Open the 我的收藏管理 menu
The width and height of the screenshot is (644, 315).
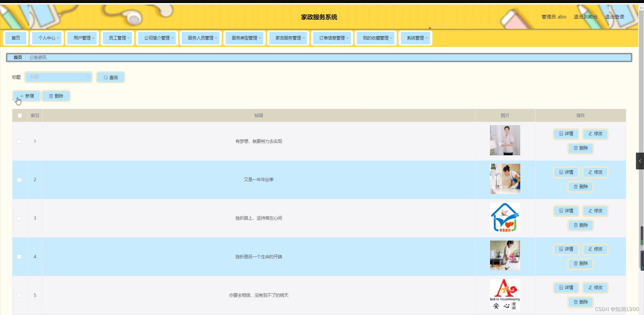pyautogui.click(x=375, y=38)
